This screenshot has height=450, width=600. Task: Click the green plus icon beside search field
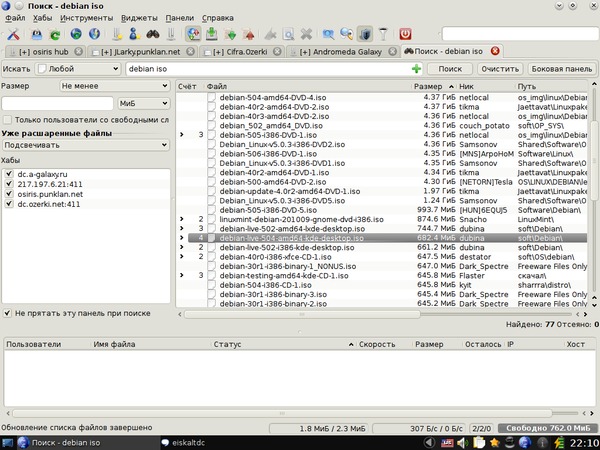click(416, 69)
